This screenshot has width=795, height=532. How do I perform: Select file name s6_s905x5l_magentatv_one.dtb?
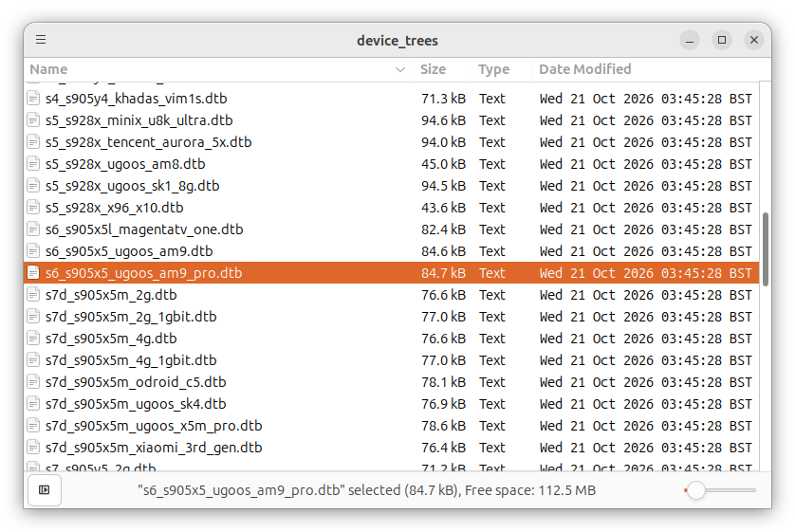pos(144,229)
